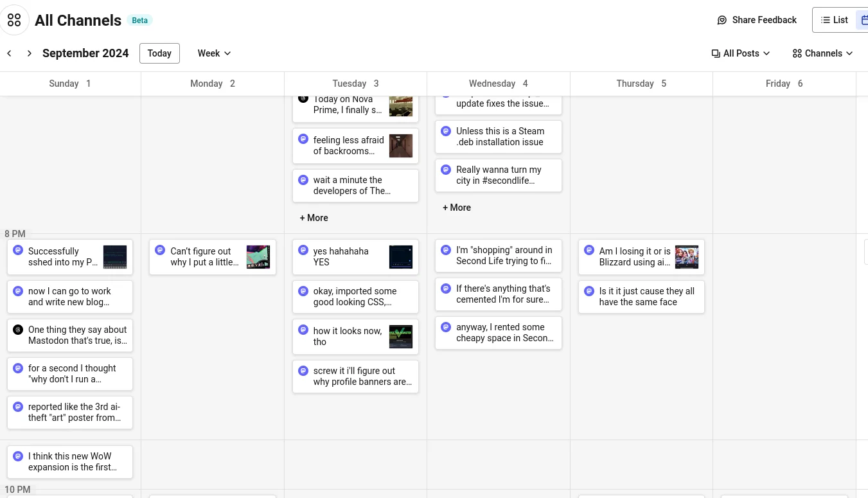The width and height of the screenshot is (868, 498).
Task: Click the Today button
Action: [159, 53]
